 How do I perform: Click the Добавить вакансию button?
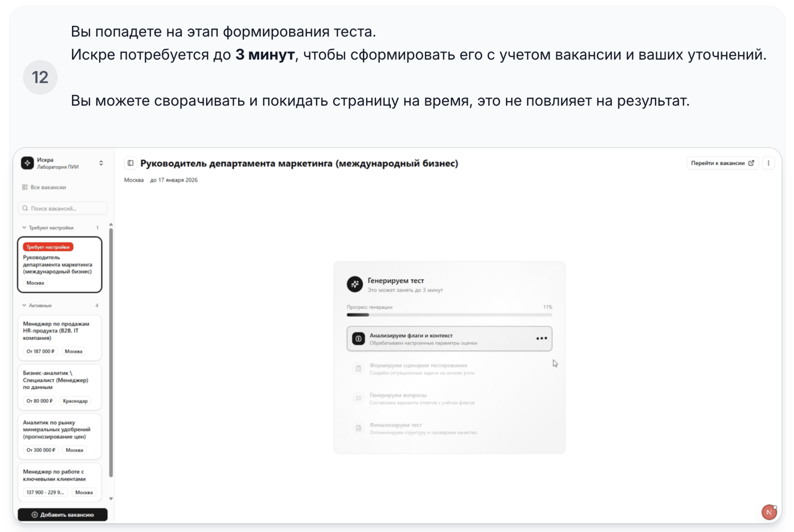[x=62, y=515]
